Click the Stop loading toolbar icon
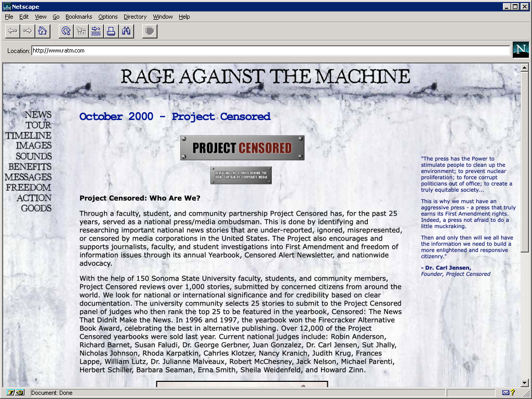This screenshot has width=532, height=399. click(x=150, y=31)
